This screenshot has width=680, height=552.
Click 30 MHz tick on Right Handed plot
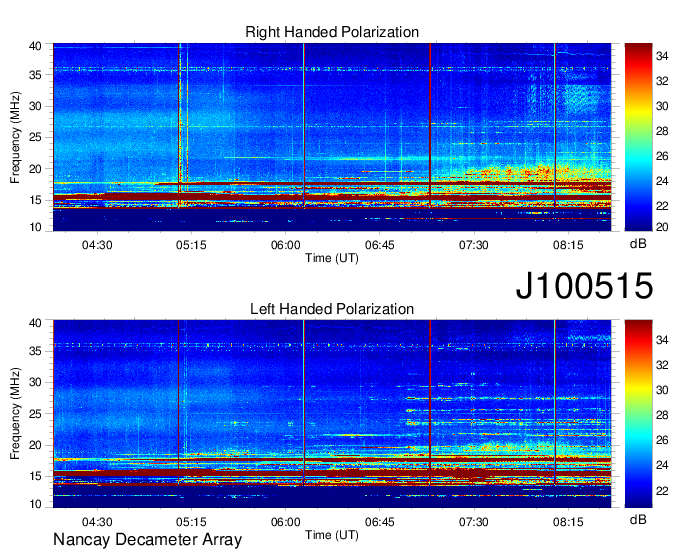(x=35, y=107)
